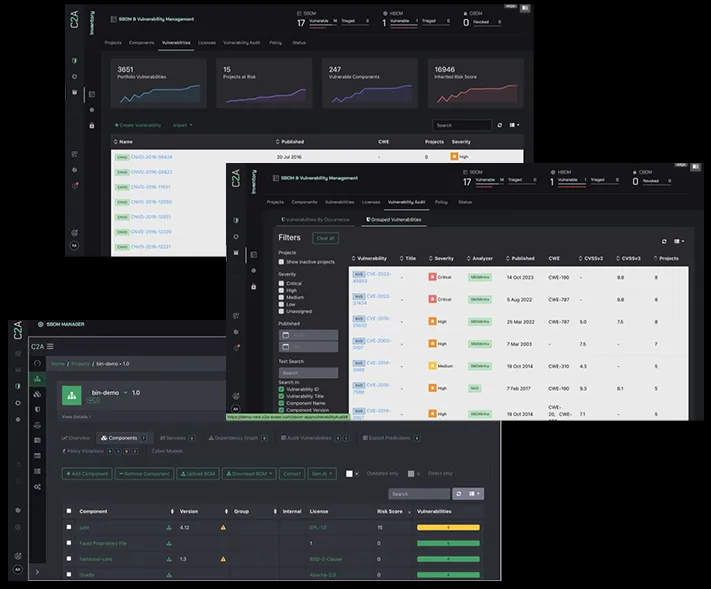Click the hamburger menu icon next to C2A
The height and width of the screenshot is (589, 711).
click(x=50, y=345)
